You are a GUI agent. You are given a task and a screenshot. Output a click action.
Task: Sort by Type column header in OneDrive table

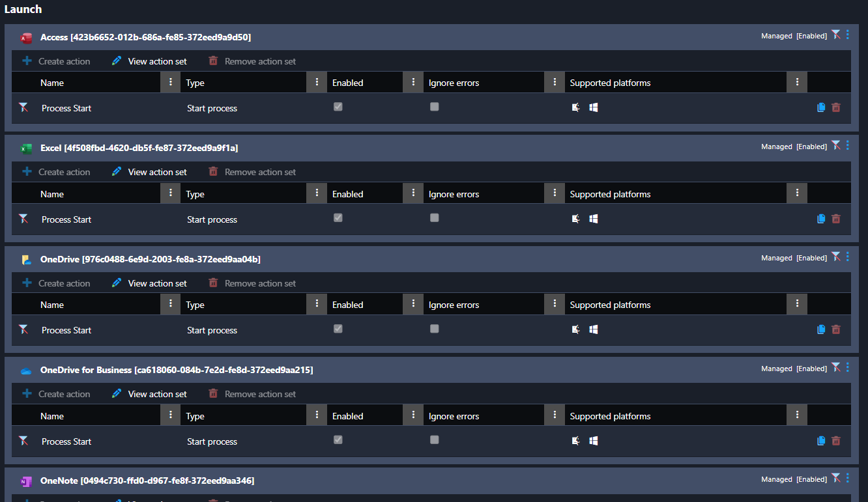195,305
